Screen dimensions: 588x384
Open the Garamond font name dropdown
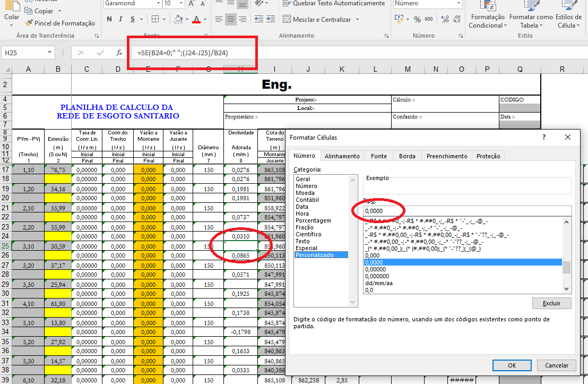(158, 3)
